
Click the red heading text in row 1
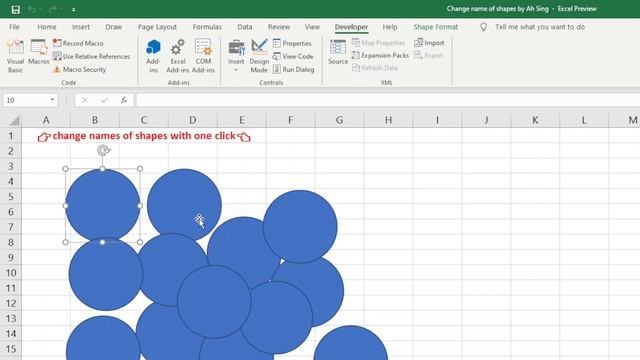coord(144,136)
